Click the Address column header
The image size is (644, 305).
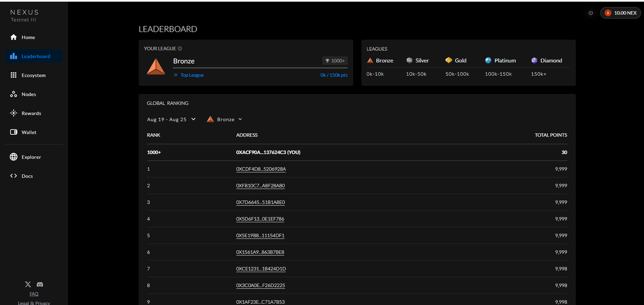click(x=247, y=135)
